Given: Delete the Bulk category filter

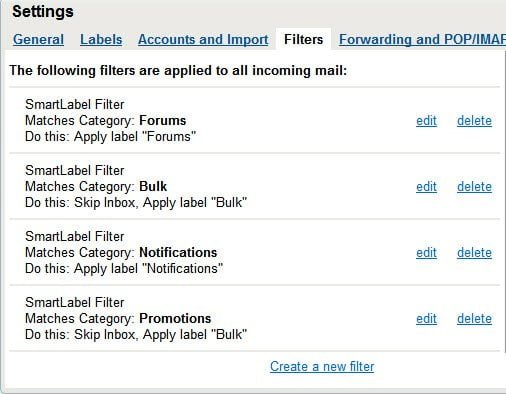Looking at the screenshot, I should [x=474, y=187].
